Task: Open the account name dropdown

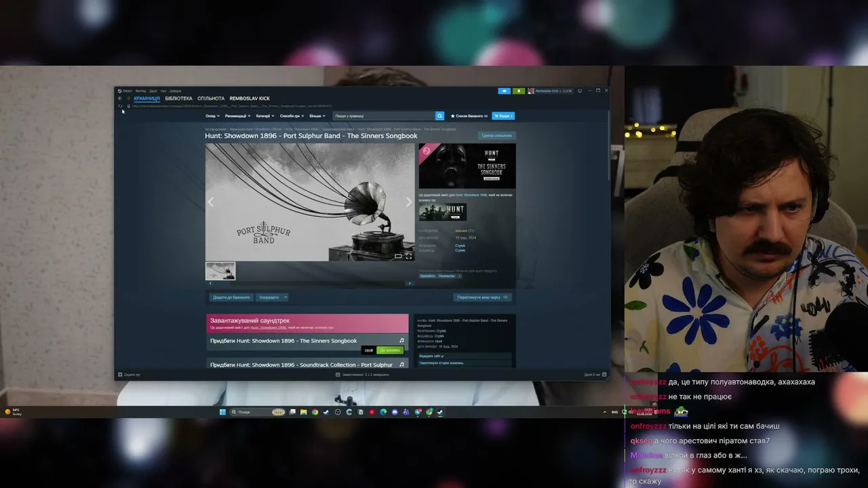Action: pos(554,91)
